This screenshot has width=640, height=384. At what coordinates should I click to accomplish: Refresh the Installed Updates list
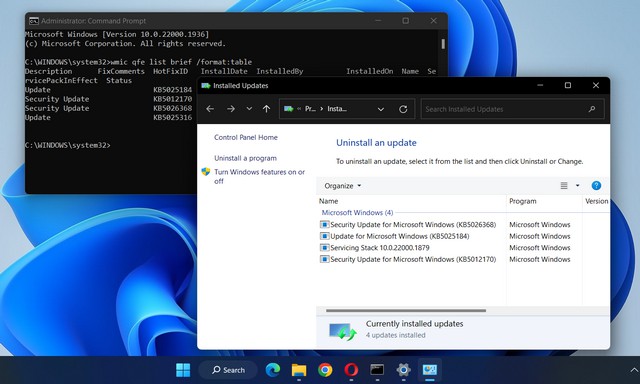coord(403,109)
